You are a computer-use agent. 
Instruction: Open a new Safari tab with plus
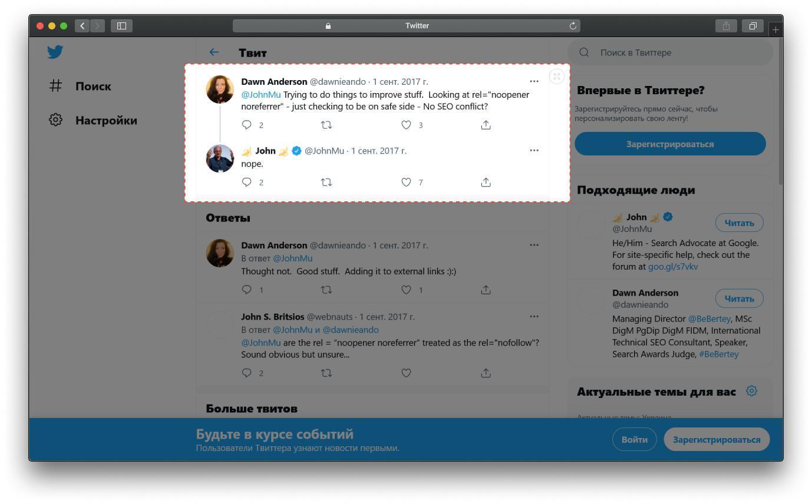point(775,29)
